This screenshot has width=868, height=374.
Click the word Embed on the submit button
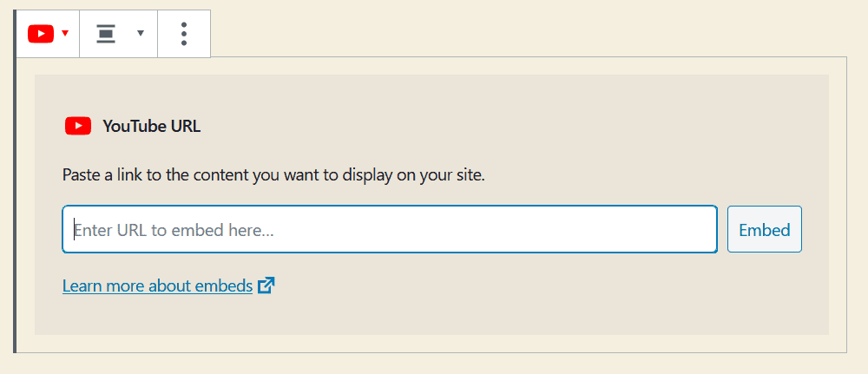point(765,230)
